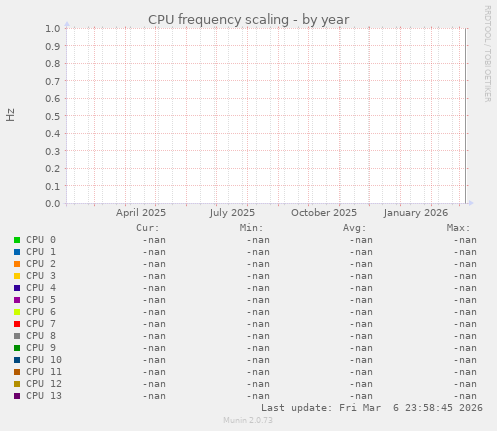Image resolution: width=497 pixels, height=431 pixels.
Task: Click the CPU 4 dark blue swatch
Action: (x=17, y=288)
